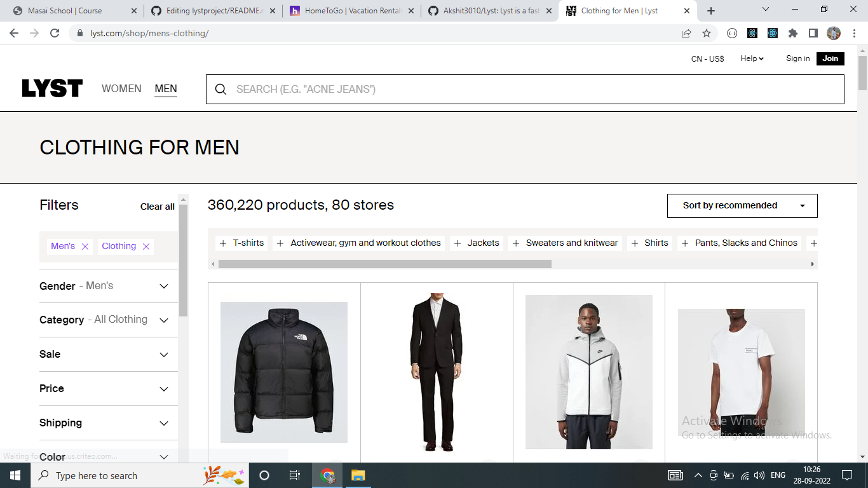Select the MEN menu
The image size is (868, 488).
(166, 89)
